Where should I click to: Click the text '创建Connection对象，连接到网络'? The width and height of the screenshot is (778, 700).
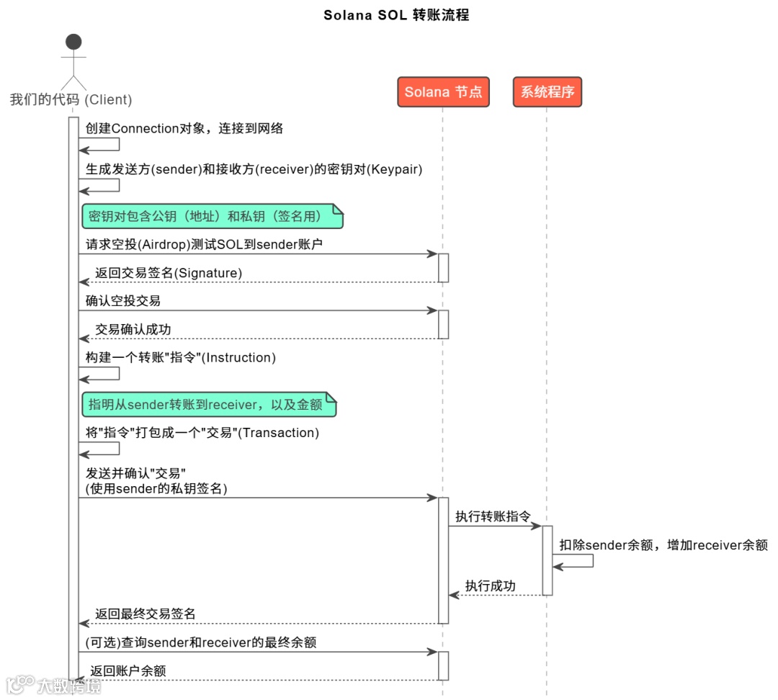[184, 128]
